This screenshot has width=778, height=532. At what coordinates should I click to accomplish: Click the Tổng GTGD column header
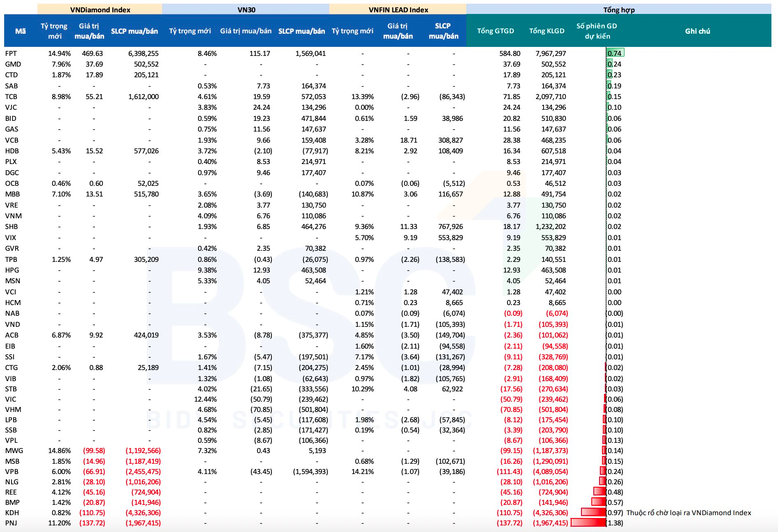[x=496, y=30]
